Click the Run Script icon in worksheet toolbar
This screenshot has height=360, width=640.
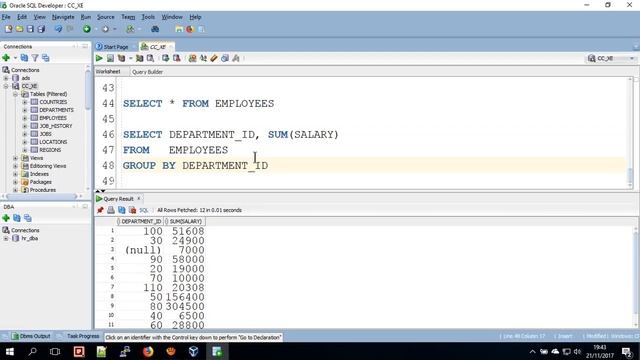click(110, 58)
